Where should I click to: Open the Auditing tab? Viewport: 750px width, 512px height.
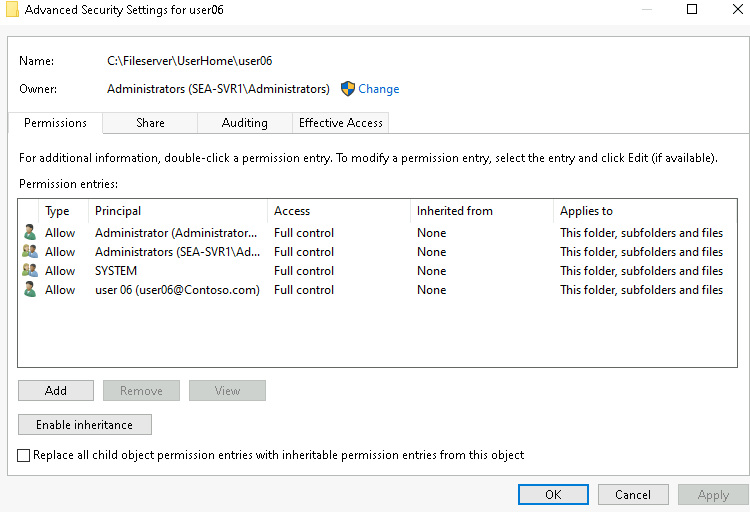point(244,123)
